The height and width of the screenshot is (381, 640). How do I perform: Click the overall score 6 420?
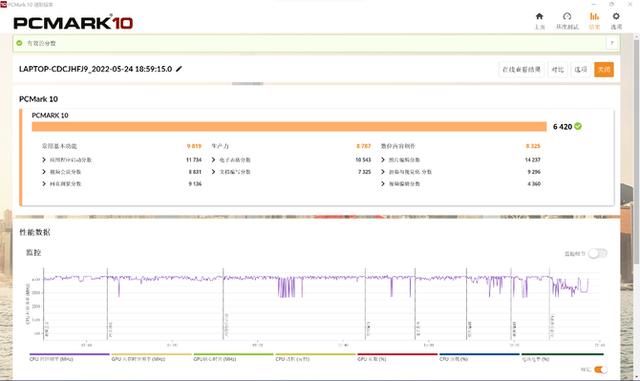tap(562, 127)
